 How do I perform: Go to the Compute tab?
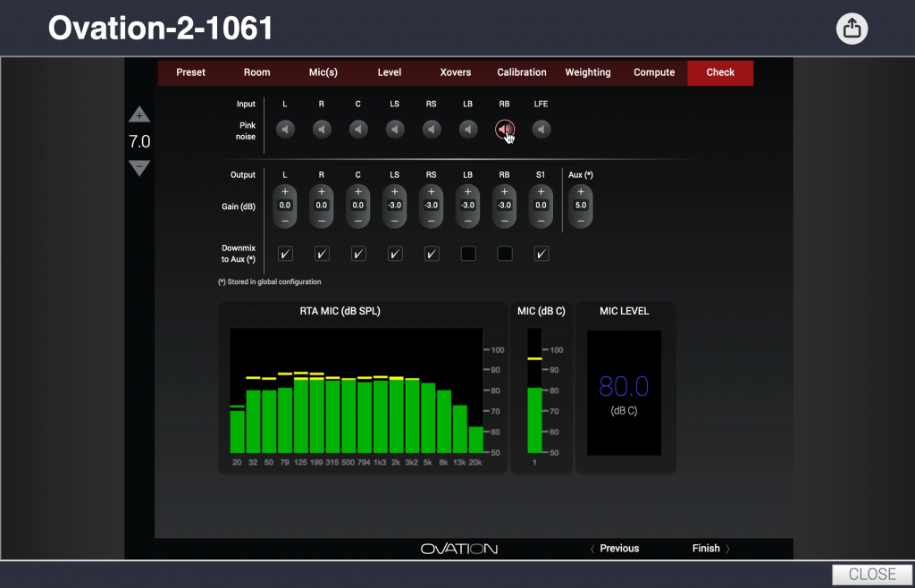pyautogui.click(x=654, y=72)
